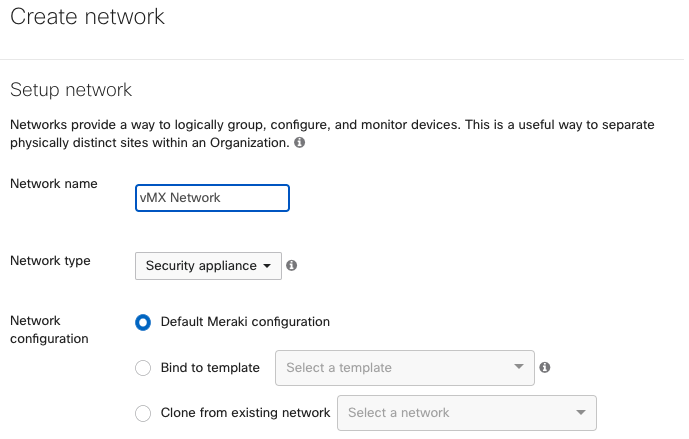Open Select a network dropdown

coord(467,413)
